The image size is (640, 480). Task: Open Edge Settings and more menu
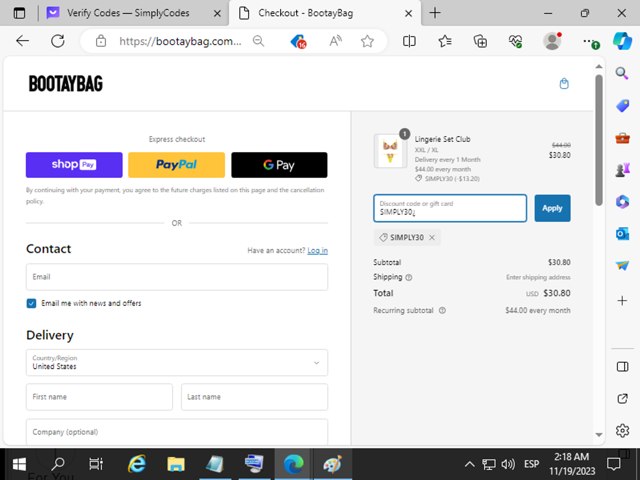tap(590, 42)
